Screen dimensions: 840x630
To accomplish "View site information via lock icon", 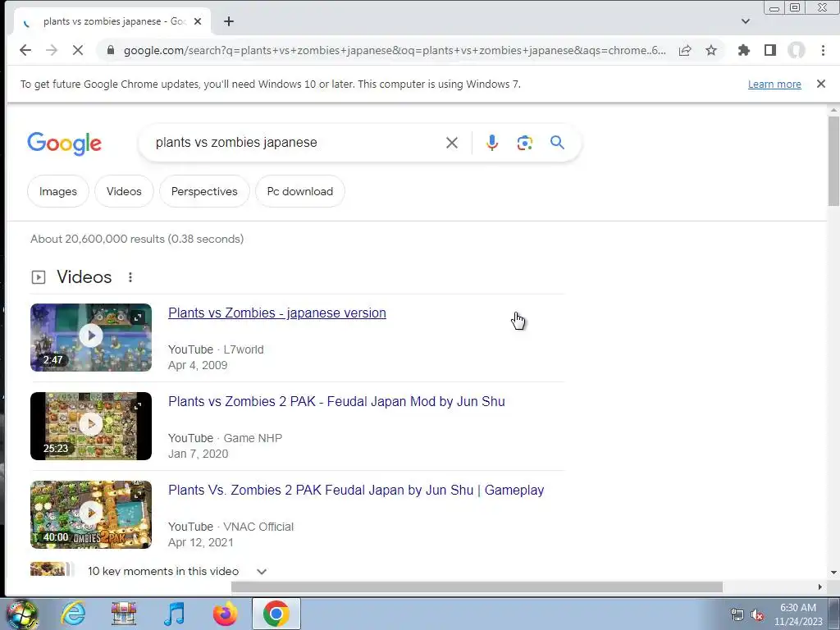I will [111, 50].
